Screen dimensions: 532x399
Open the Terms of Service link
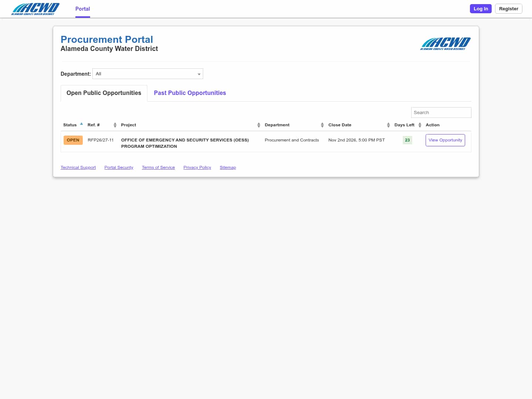pos(158,167)
